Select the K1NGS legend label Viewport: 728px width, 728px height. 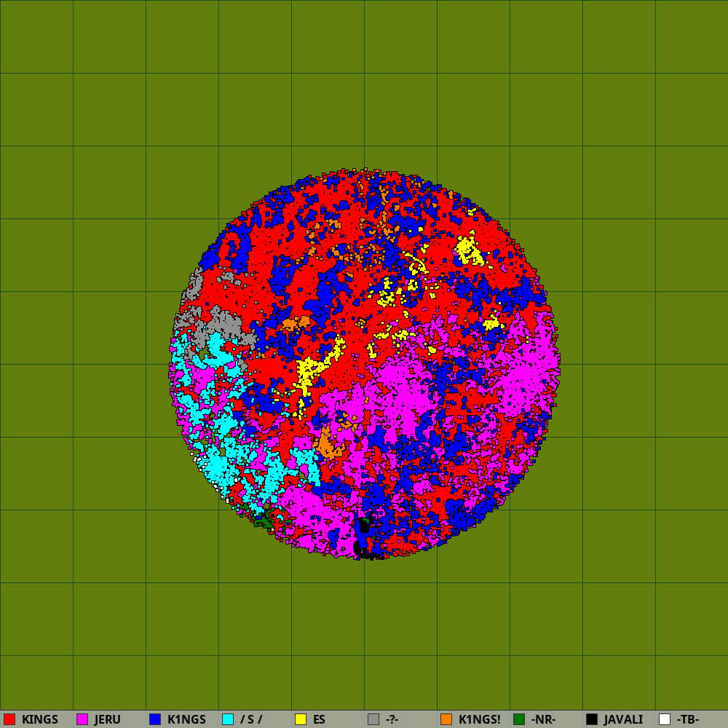click(x=186, y=720)
